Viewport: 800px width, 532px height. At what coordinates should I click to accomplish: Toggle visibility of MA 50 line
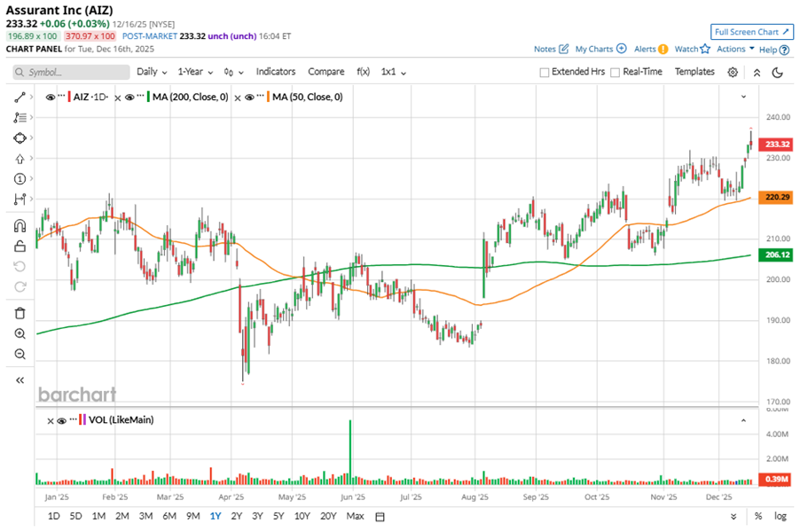tap(249, 97)
